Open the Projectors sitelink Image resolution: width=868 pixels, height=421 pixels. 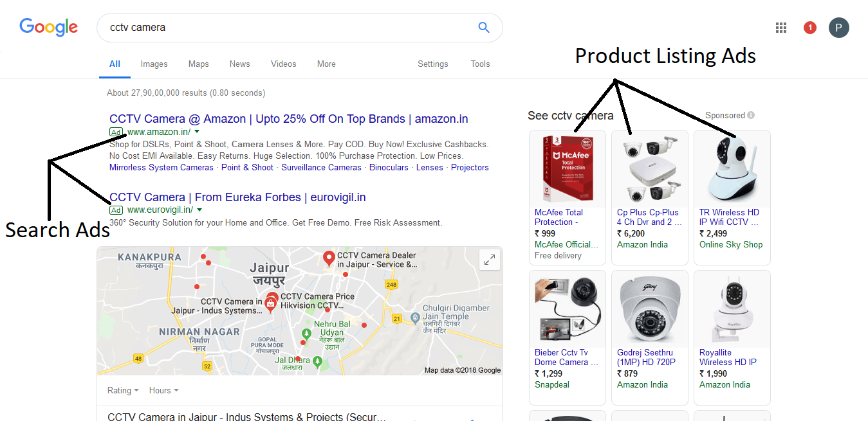[x=470, y=167]
